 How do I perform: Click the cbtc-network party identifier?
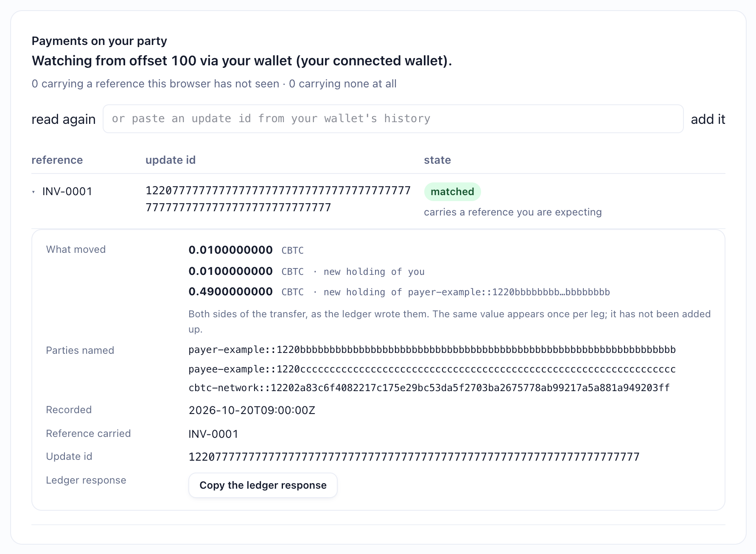pyautogui.click(x=429, y=388)
